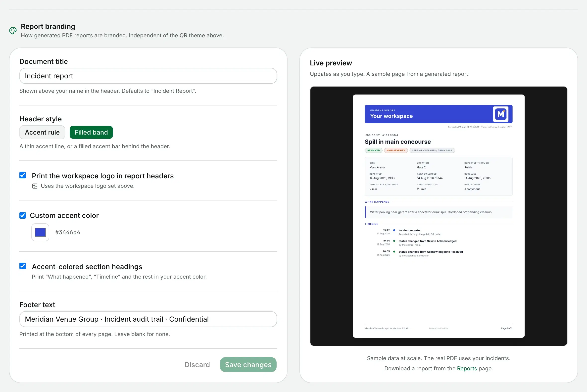The height and width of the screenshot is (392, 587).
Task: Click the Discard button
Action: [197, 365]
